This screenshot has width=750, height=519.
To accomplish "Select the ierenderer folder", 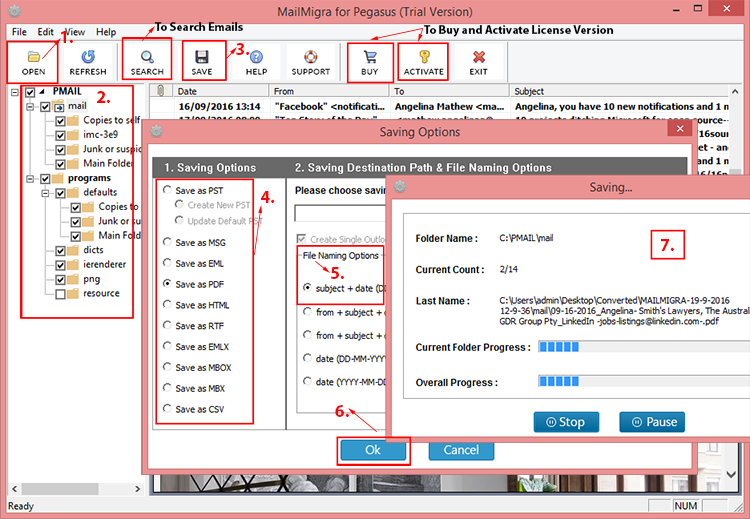I will [104, 264].
